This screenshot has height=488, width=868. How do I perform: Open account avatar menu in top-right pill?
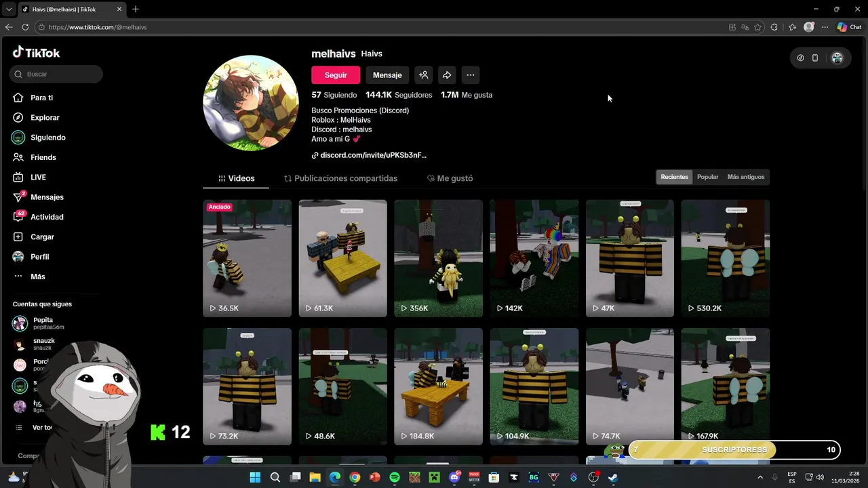[837, 58]
